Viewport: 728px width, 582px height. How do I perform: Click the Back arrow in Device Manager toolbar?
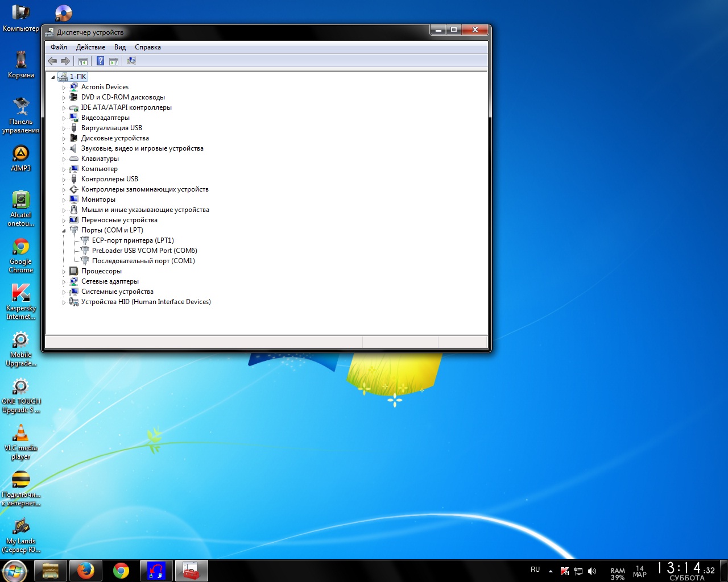[x=52, y=61]
